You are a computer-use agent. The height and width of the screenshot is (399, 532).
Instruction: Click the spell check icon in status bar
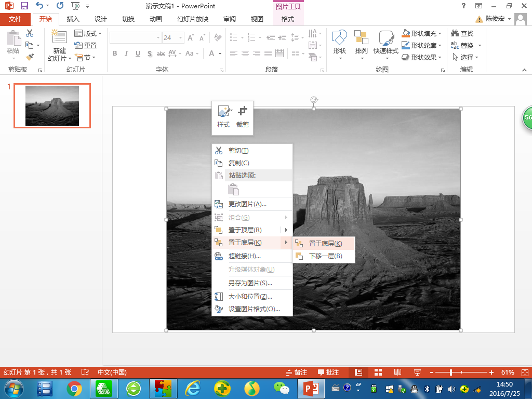[x=85, y=372]
